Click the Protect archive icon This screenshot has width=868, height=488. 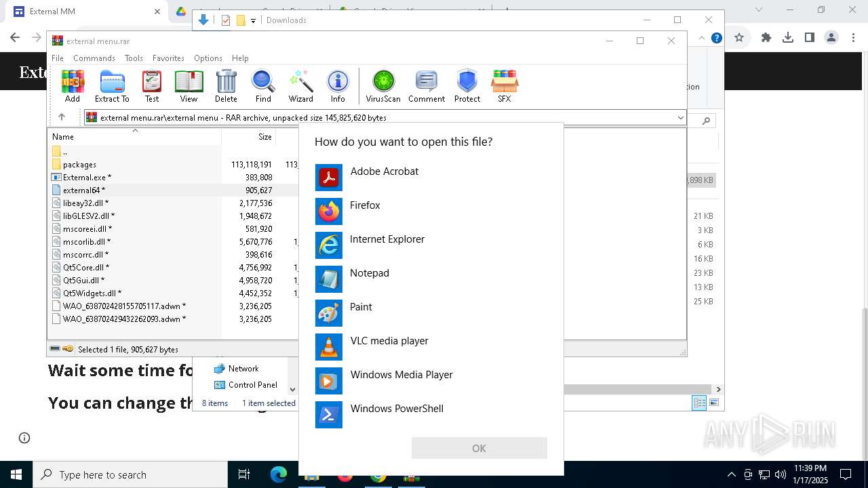pyautogui.click(x=467, y=86)
